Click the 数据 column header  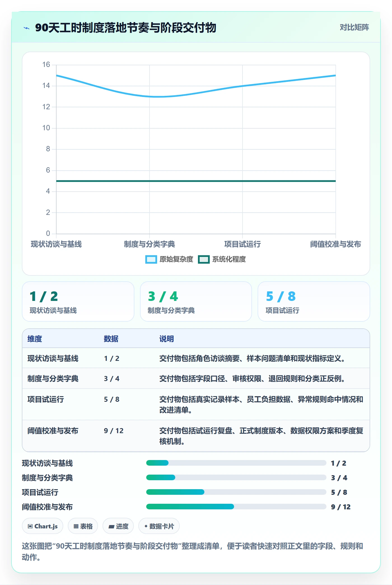point(111,339)
